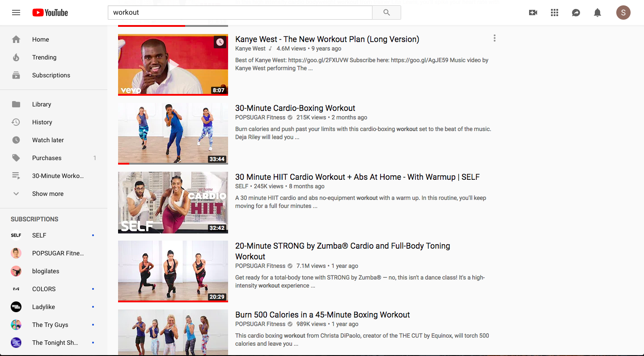Visit POPSUGAR Fitness channel under Cardio-Boxing video

pyautogui.click(x=260, y=118)
